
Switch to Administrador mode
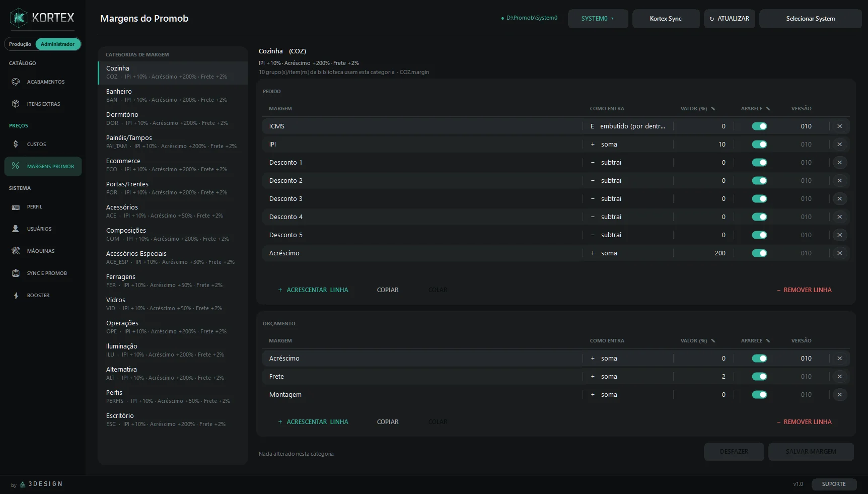[x=58, y=44]
